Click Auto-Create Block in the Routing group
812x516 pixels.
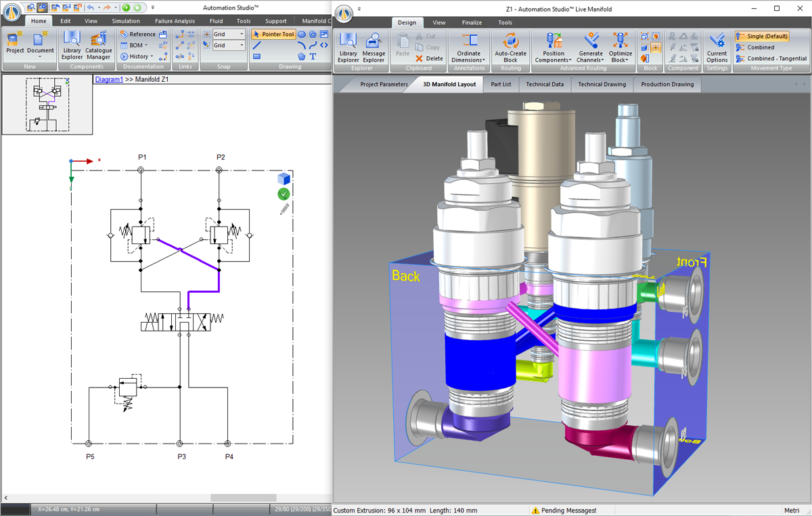(x=511, y=47)
